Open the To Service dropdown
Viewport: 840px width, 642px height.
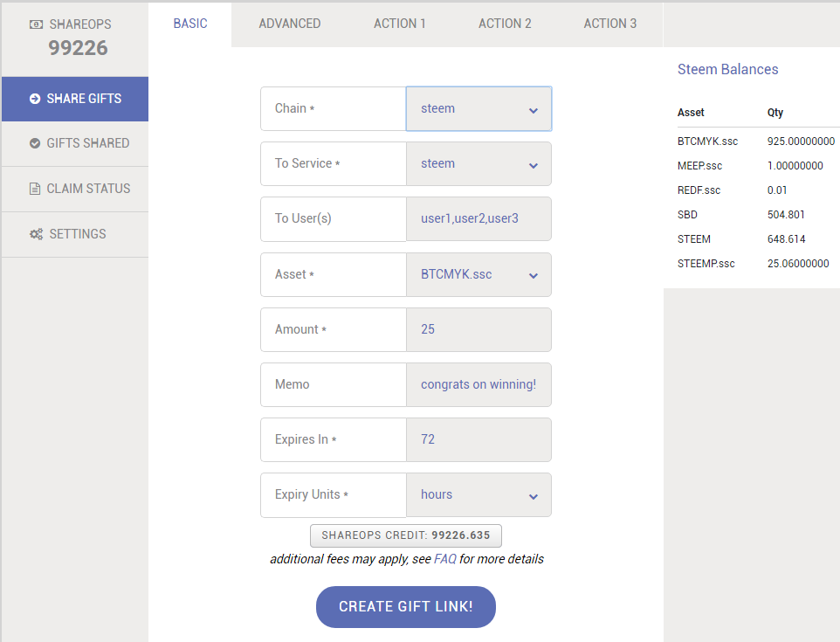[479, 164]
